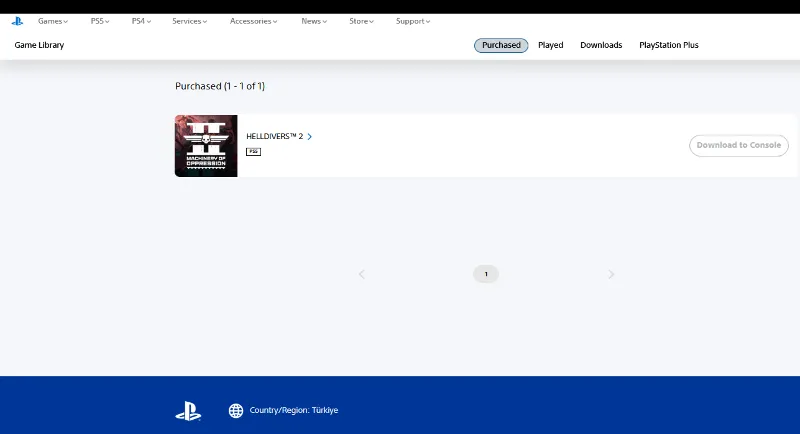Open the chevron arrow next to HELLDIVERS 2
Viewport: 800px width, 434px height.
310,137
